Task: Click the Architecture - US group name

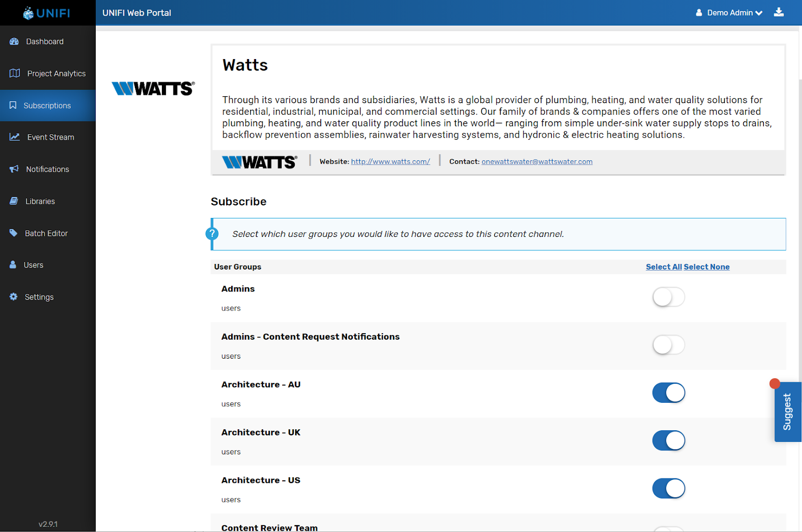Action: (x=261, y=480)
